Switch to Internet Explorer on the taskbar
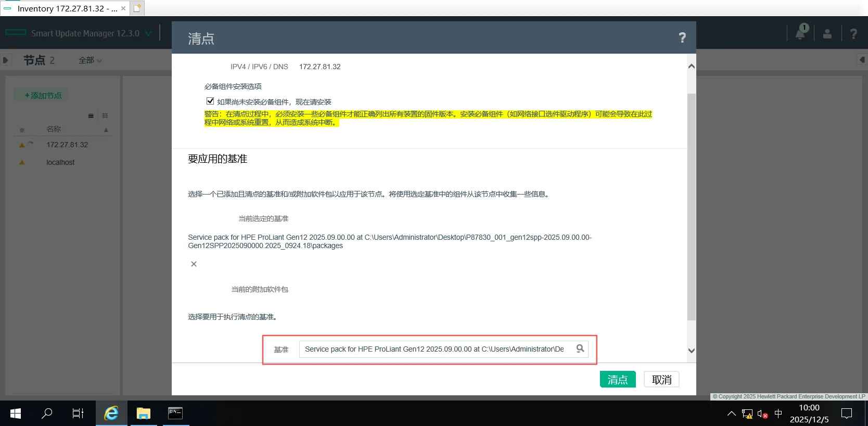 click(x=111, y=414)
